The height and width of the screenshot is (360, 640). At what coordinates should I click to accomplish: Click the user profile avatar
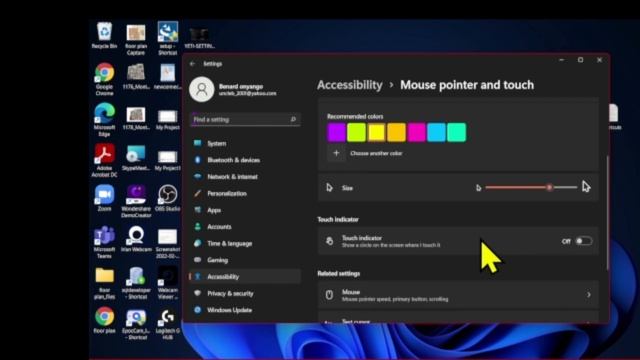click(x=202, y=89)
